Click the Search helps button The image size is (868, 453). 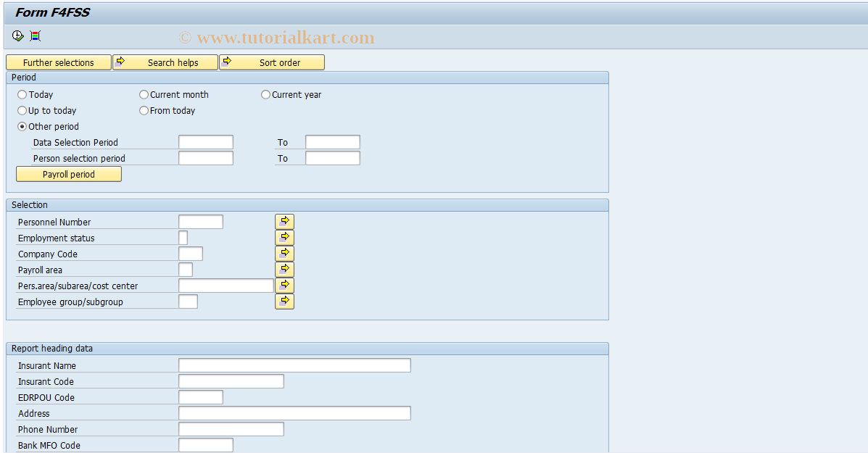pos(165,62)
